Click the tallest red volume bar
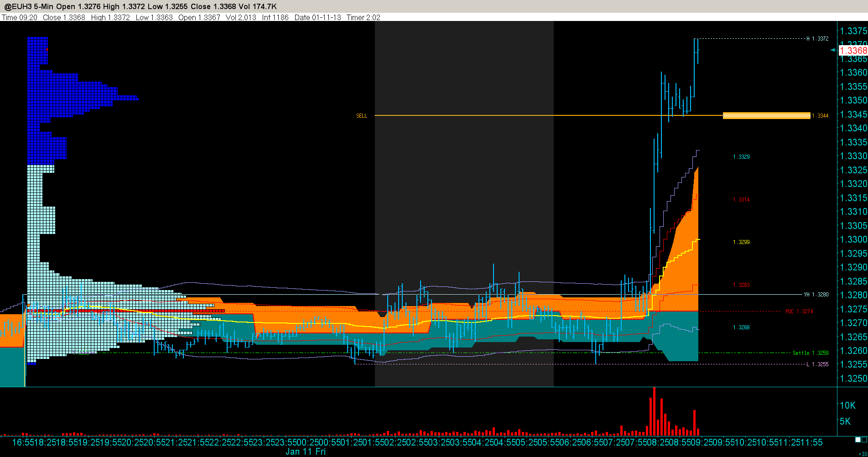Image resolution: width=868 pixels, height=457 pixels. (x=654, y=411)
